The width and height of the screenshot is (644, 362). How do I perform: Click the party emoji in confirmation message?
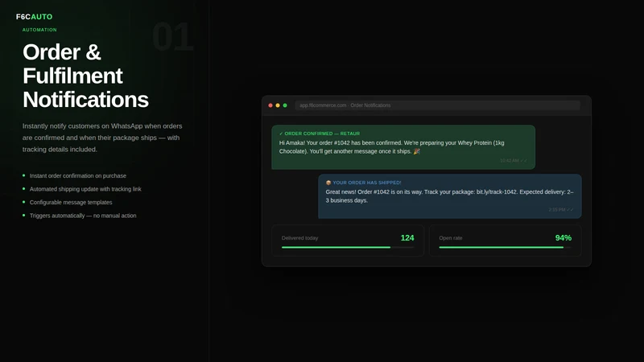point(416,151)
